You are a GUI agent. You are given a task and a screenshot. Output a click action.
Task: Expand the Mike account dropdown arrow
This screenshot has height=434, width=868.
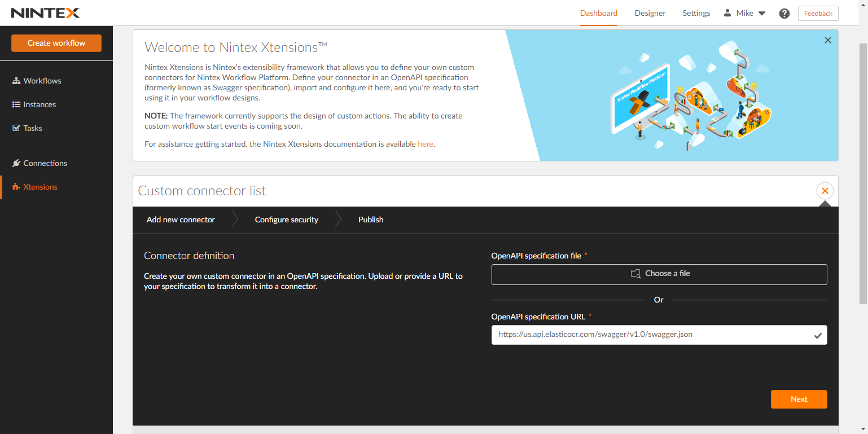[762, 14]
